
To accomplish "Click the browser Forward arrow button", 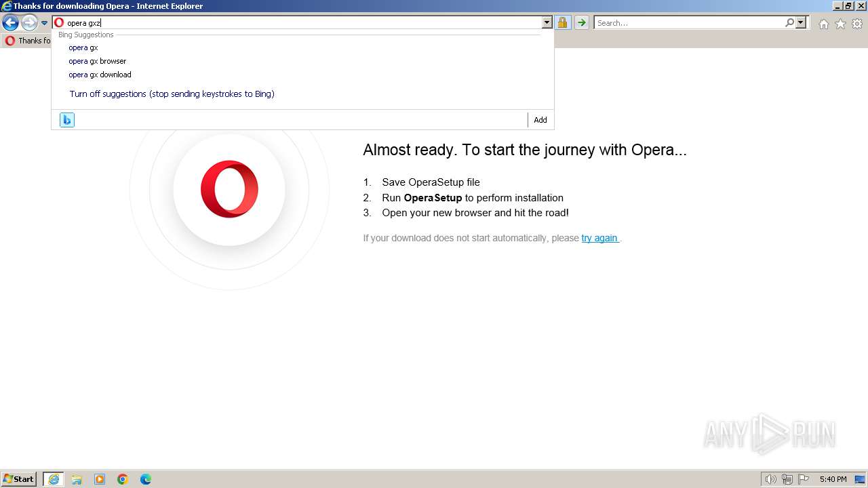I will (29, 23).
